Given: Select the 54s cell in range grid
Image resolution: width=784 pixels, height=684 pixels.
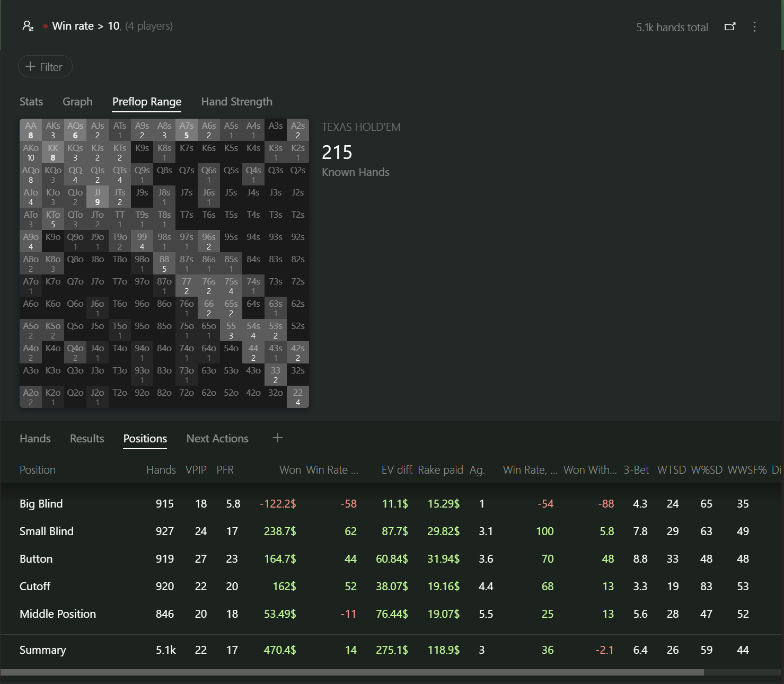Looking at the screenshot, I should tap(253, 330).
